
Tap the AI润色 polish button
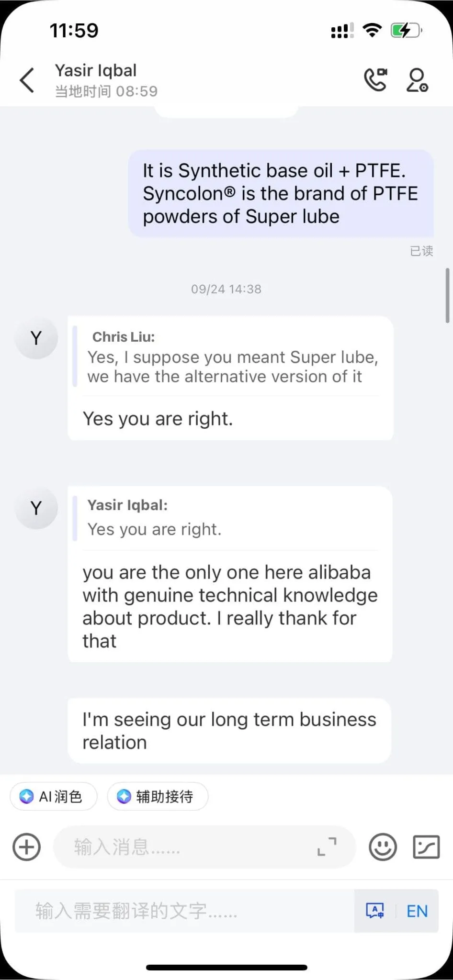(x=53, y=796)
